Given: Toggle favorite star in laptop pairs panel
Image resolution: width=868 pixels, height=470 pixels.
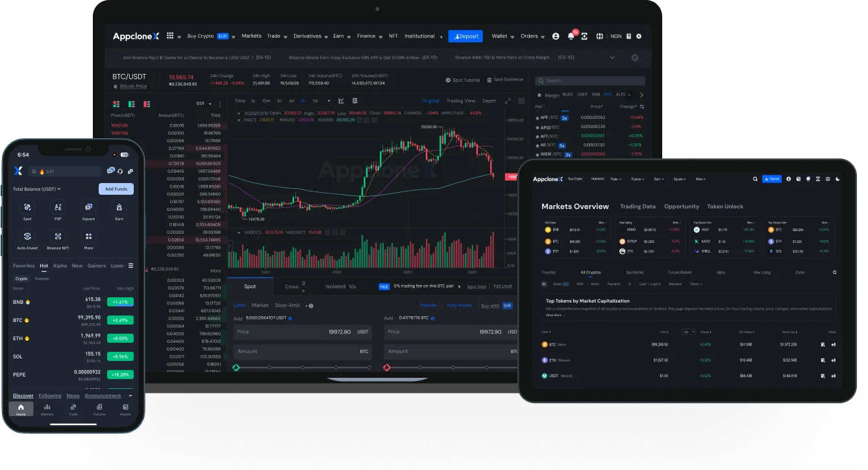Looking at the screenshot, I should (538, 95).
